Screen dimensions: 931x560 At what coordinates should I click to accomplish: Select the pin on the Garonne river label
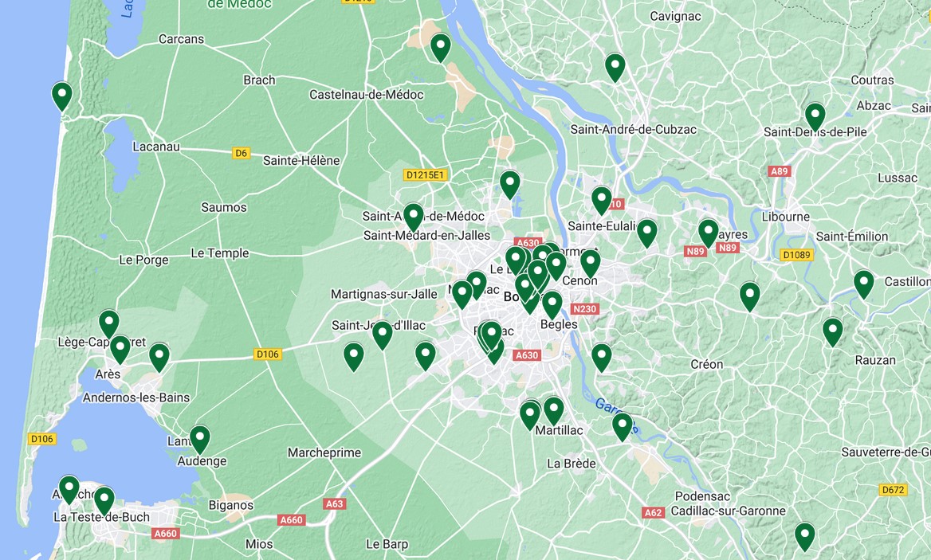point(623,426)
